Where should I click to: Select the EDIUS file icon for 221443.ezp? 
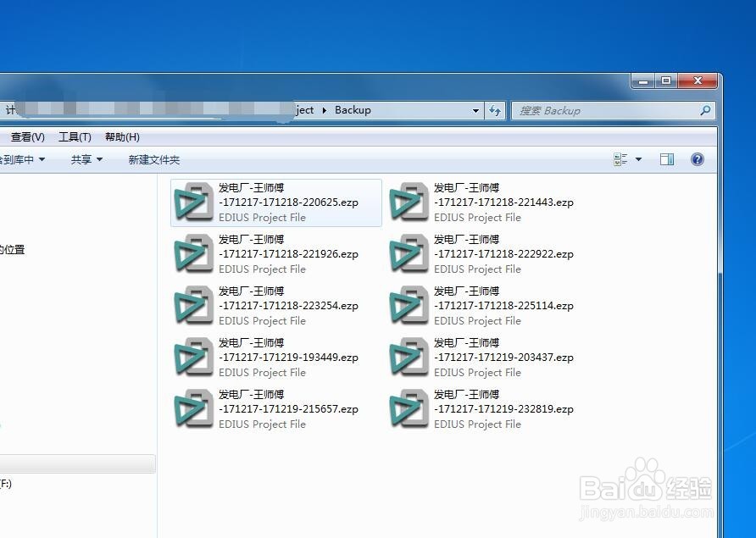pyautogui.click(x=409, y=202)
